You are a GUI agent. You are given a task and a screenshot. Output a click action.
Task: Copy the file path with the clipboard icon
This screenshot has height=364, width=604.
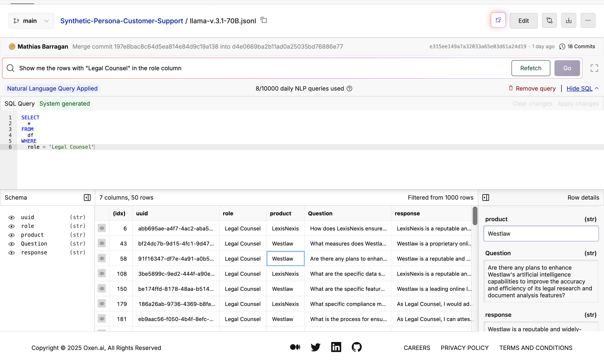click(x=264, y=20)
